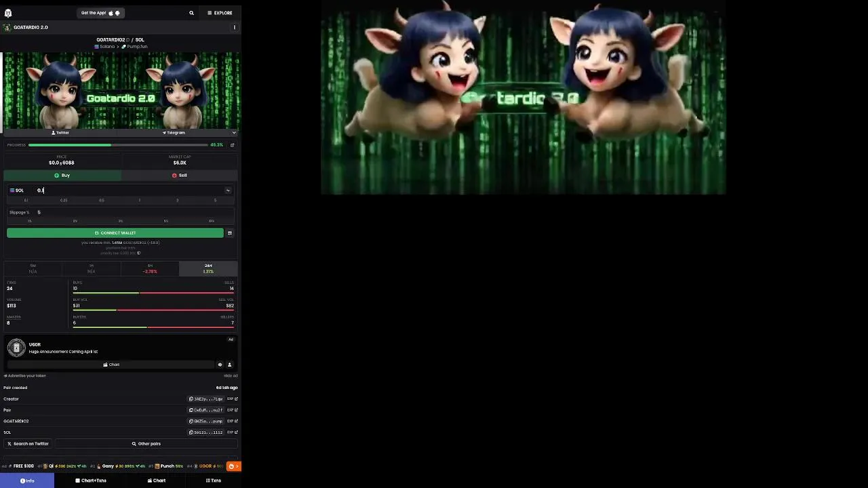Open the trending Punch ticker entry
Viewport: 868px width, 488px height.
pyautogui.click(x=167, y=466)
